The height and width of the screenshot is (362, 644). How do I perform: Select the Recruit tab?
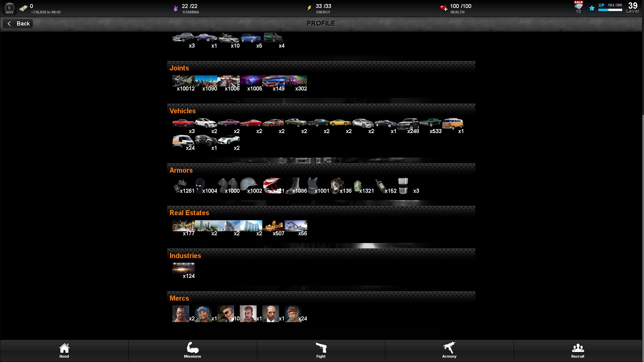(578, 351)
